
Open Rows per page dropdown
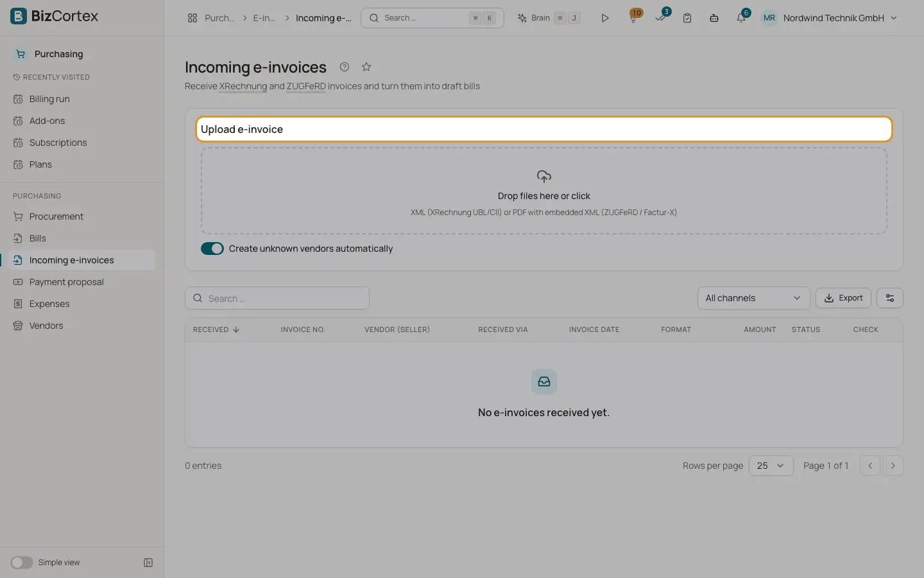point(771,466)
